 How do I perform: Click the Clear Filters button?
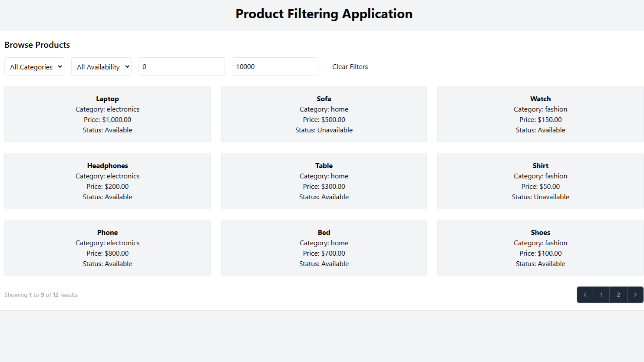coord(350,67)
